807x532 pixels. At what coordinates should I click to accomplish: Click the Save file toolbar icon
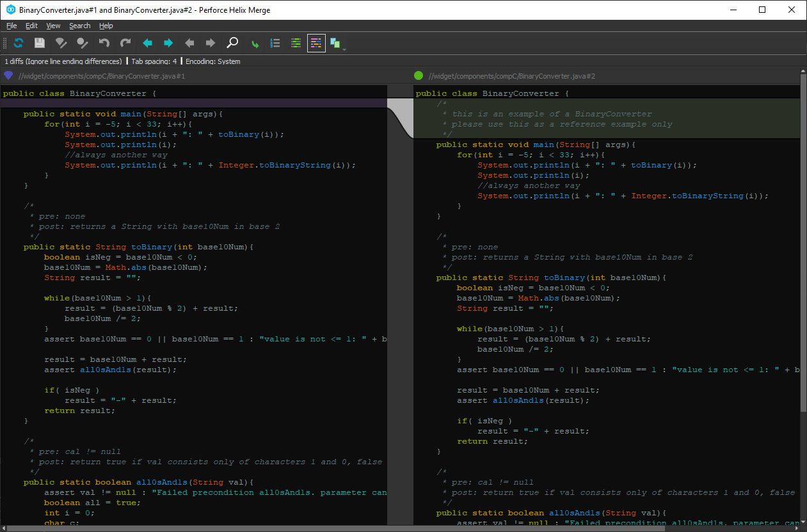tap(40, 43)
